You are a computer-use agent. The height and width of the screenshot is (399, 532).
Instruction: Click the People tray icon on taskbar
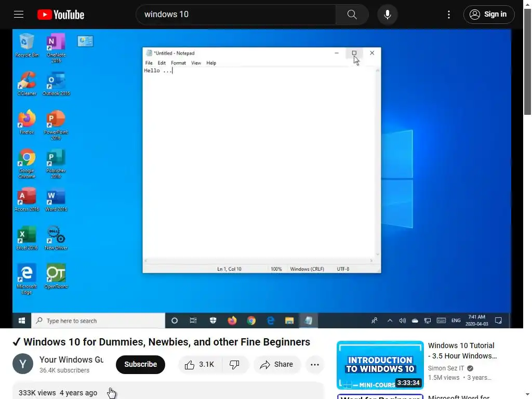[374, 321]
